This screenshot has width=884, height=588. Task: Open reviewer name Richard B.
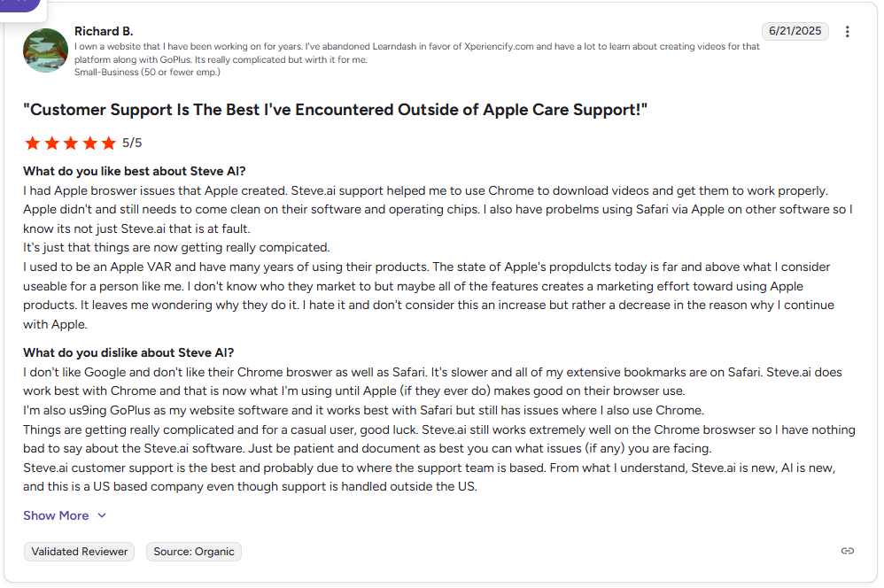[x=104, y=31]
